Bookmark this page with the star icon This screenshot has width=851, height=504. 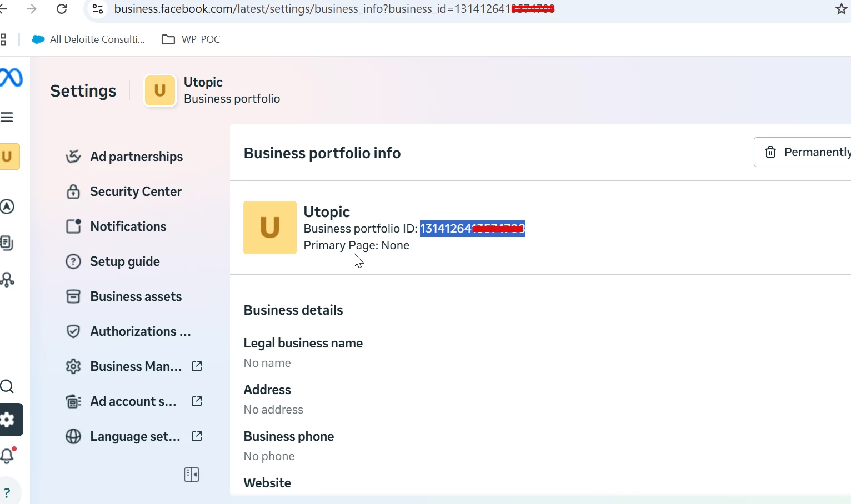pyautogui.click(x=842, y=9)
